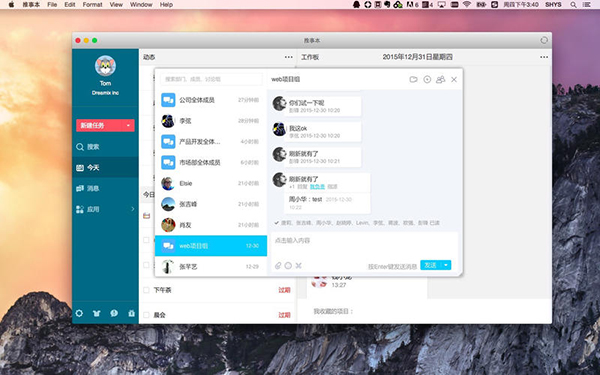The width and height of the screenshot is (600, 375).
Task: Open the Edit menu
Action: [x=70, y=5]
